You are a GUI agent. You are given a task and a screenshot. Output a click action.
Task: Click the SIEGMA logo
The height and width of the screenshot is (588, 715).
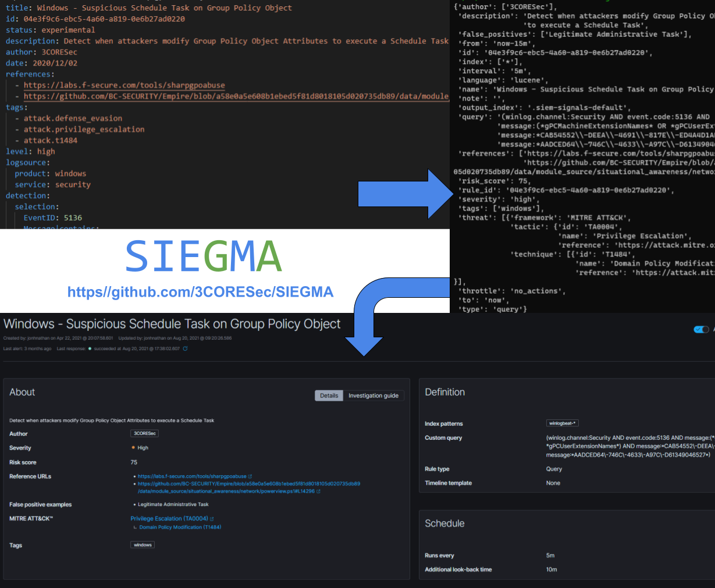pos(204,256)
